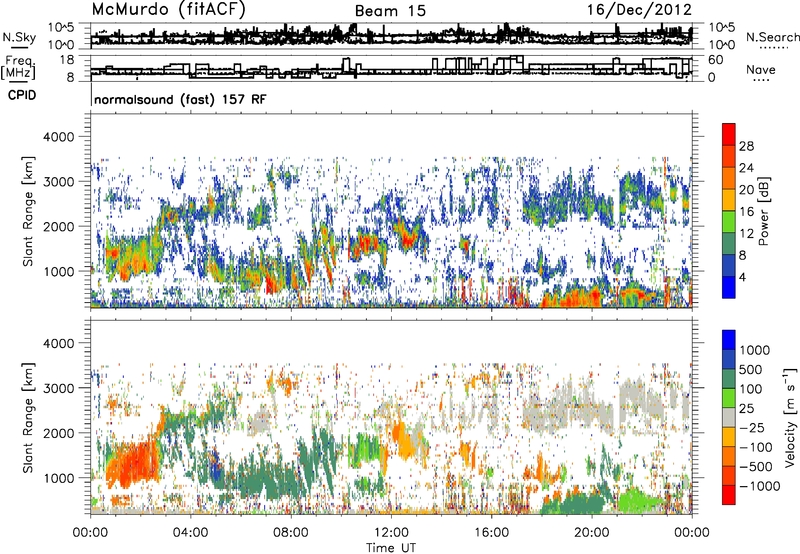800x554 pixels.
Task: Click the 16:00 time tick label
Action: (x=491, y=533)
